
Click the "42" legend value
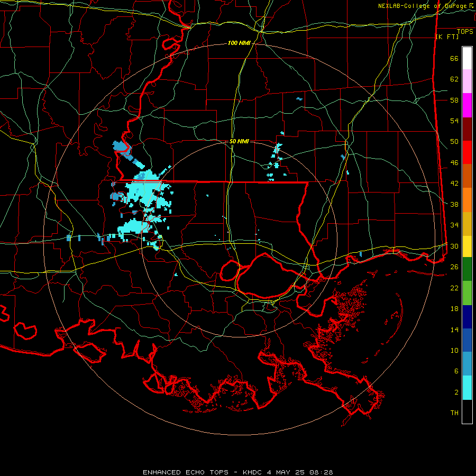click(454, 184)
